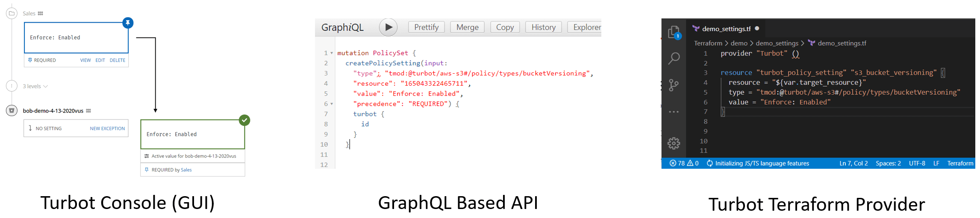Change the Terraform language mode

point(960,163)
